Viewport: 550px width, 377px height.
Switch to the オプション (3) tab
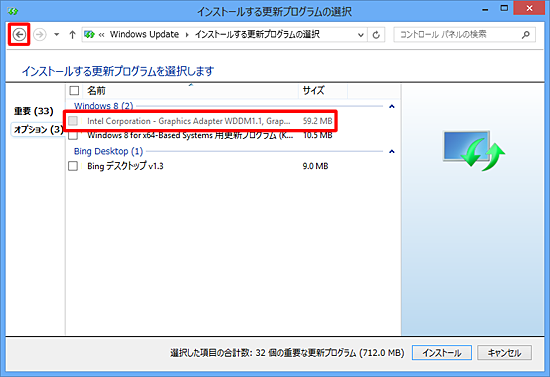[x=38, y=130]
